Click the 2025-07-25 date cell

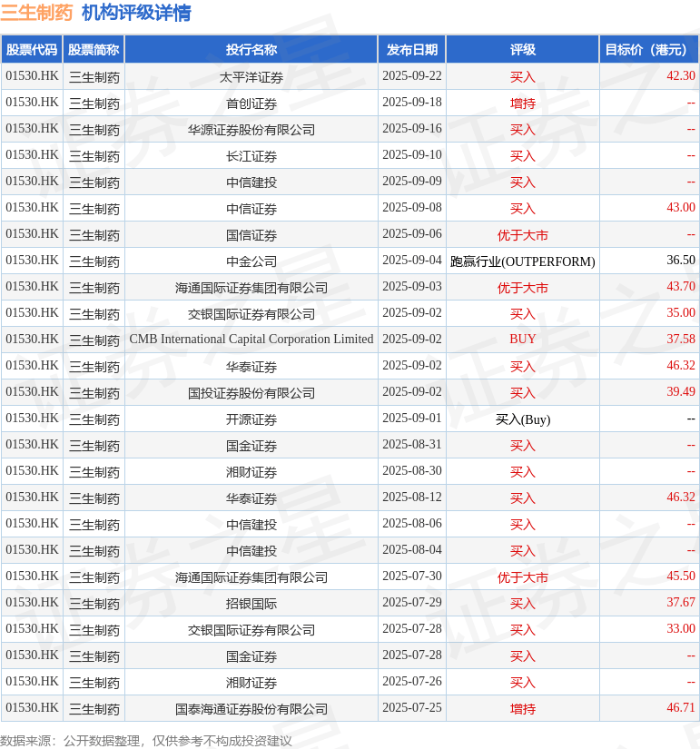point(412,708)
